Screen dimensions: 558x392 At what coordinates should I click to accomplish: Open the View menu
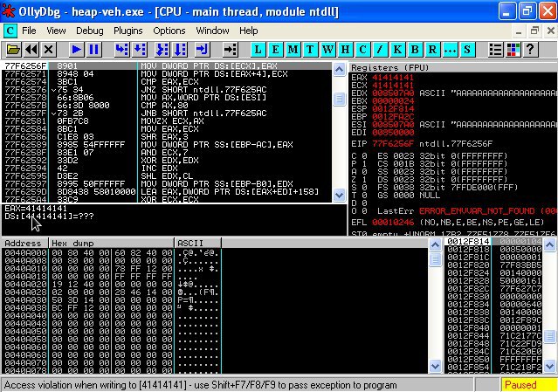click(x=56, y=31)
